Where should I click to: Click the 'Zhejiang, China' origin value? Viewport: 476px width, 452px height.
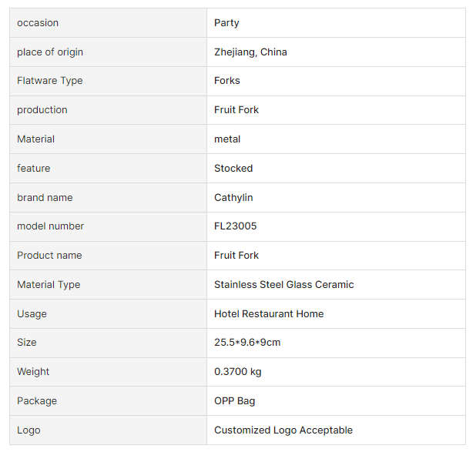coord(250,52)
